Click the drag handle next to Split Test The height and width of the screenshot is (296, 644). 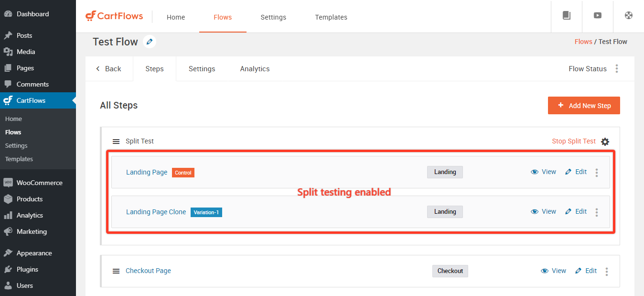point(116,141)
